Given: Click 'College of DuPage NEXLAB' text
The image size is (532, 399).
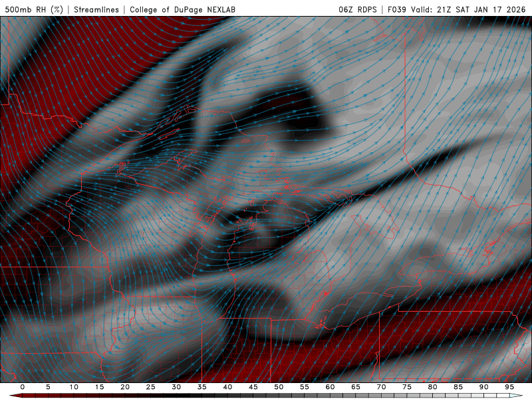Looking at the screenshot, I should 182,9.
